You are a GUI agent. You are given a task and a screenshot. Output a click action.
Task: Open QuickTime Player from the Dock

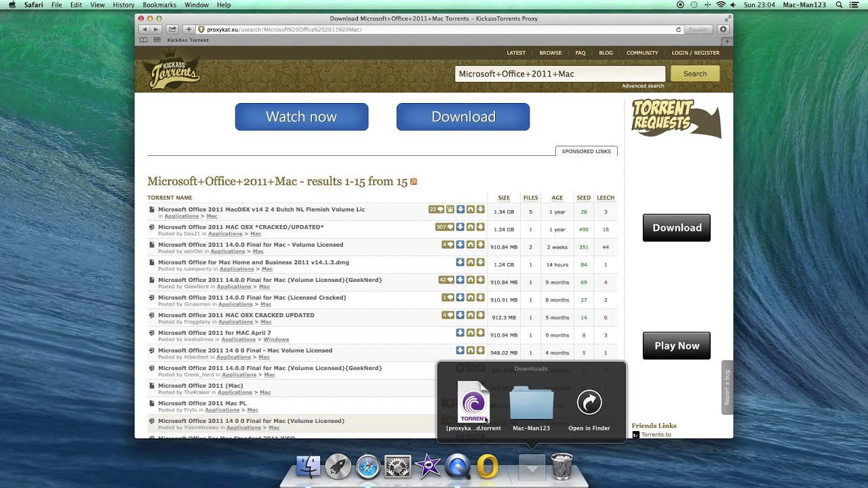pyautogui.click(x=458, y=466)
